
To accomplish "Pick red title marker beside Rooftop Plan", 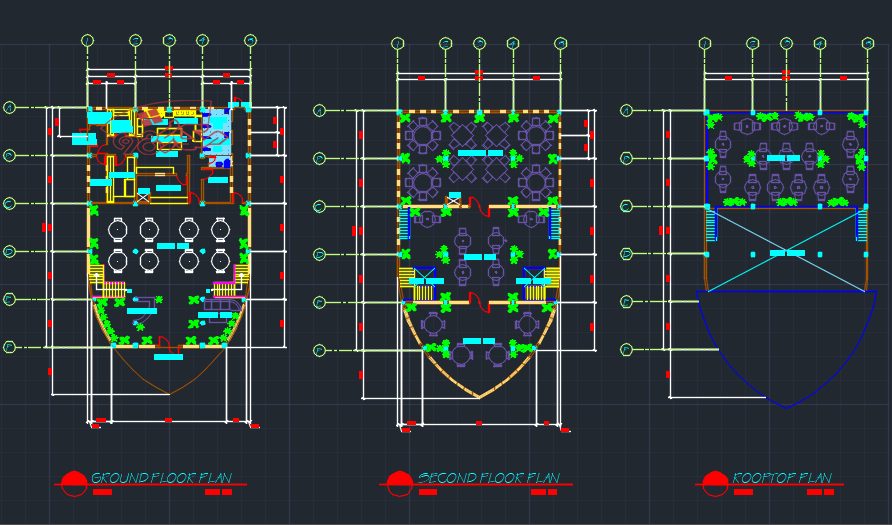I will tap(715, 483).
